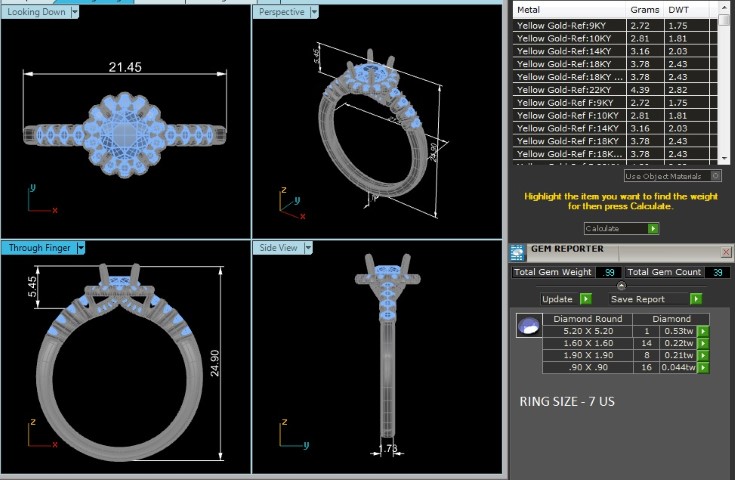Select the 1.90 X 1.90 gem size cell

[x=588, y=355]
